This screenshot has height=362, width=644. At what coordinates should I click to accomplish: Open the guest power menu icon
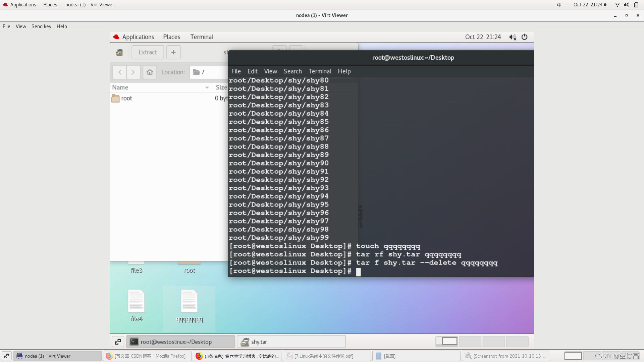525,37
